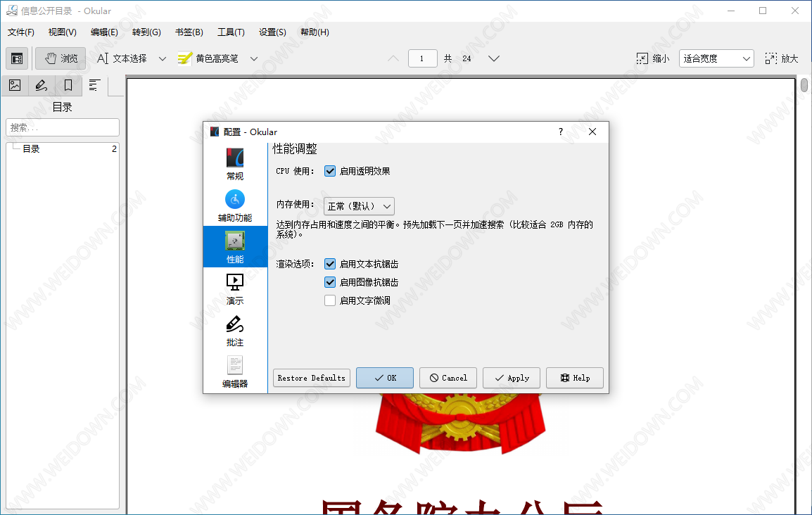Expand highlighter tool dropdown arrow

coord(254,58)
